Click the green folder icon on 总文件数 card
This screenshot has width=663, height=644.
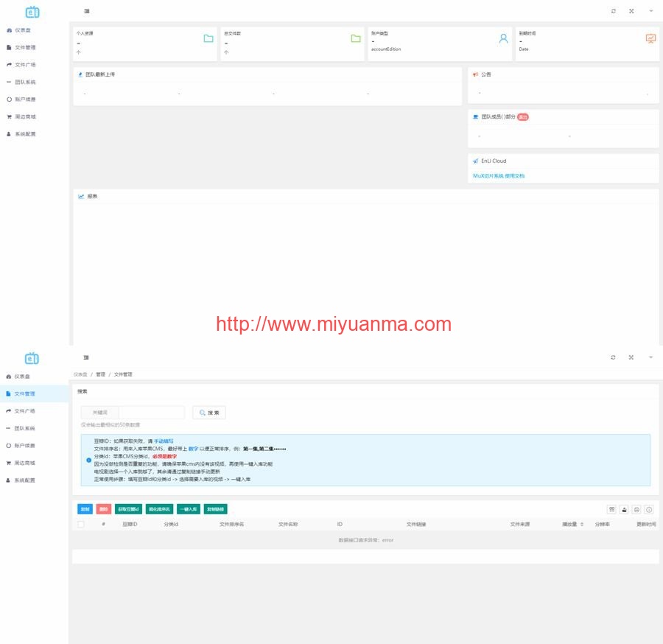click(356, 38)
